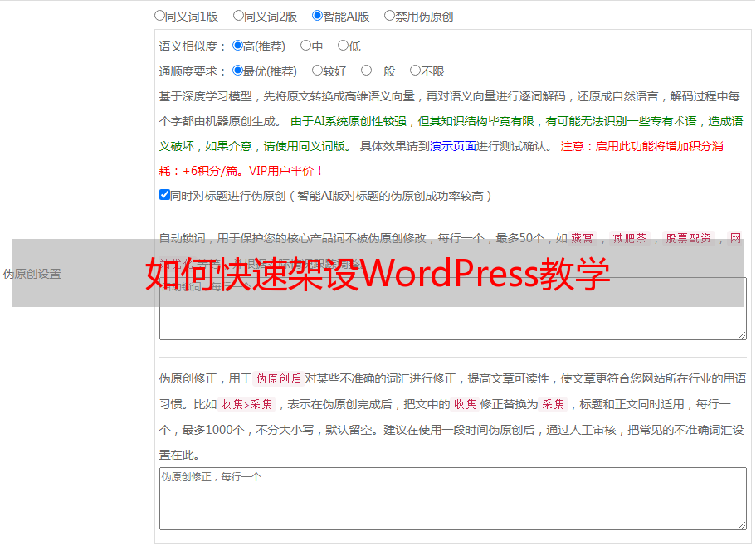
Task: Click the 收集>采集 example tag
Action: pos(246,404)
